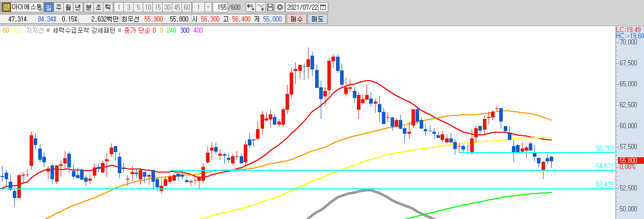Choose the 5 interval button
Image resolution: width=644 pixels, height=219 pixels.
point(138,7)
